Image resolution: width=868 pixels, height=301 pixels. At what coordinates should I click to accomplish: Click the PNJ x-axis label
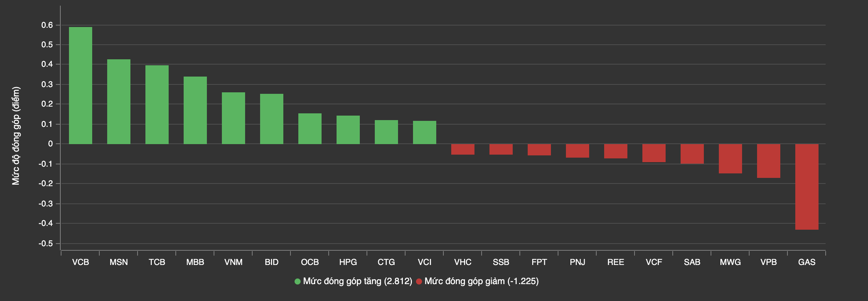click(578, 262)
